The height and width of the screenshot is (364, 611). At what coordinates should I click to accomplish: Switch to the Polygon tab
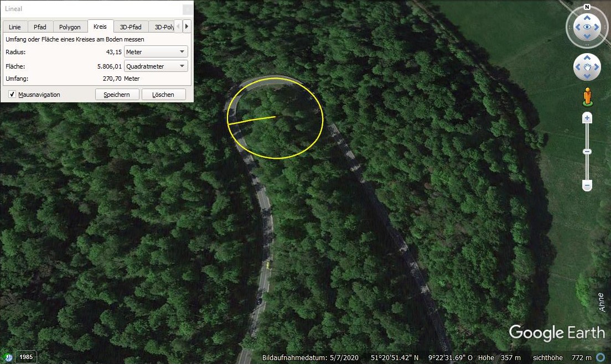[x=70, y=27]
